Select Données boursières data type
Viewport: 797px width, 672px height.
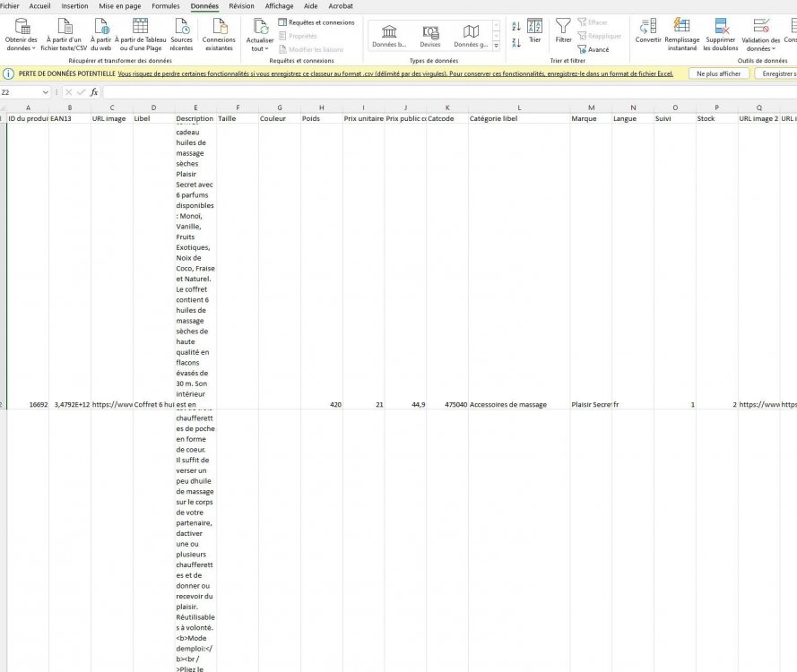click(x=389, y=36)
